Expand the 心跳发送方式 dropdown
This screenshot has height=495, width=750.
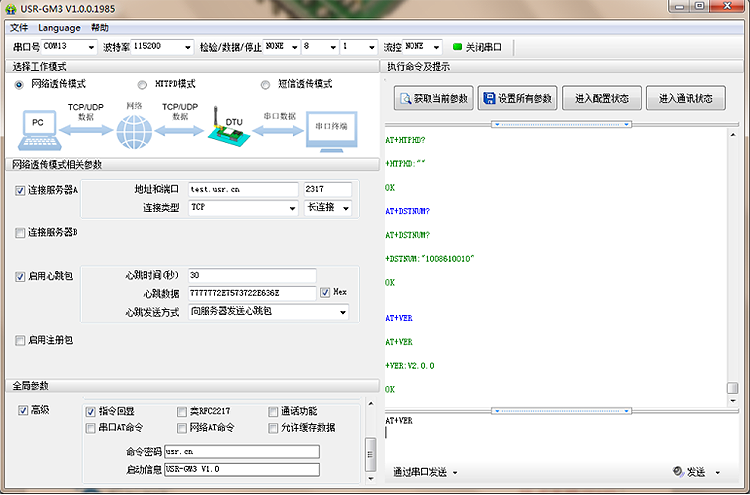343,312
